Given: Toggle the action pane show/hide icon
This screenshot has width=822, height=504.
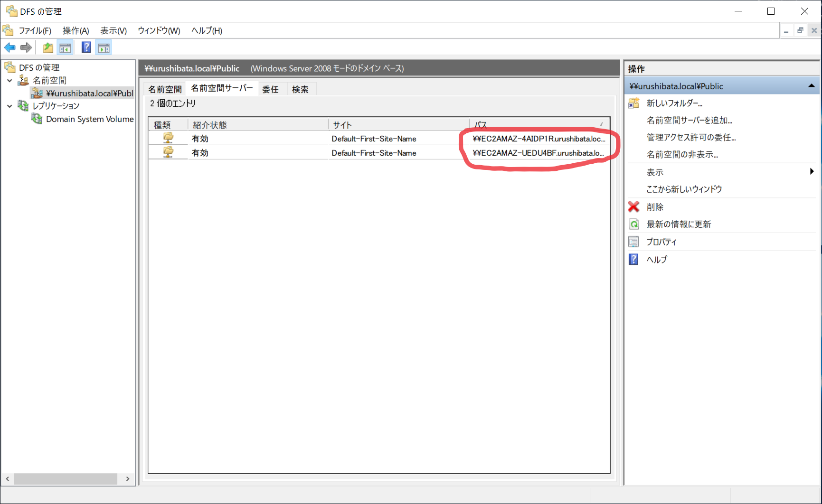Looking at the screenshot, I should click(104, 47).
